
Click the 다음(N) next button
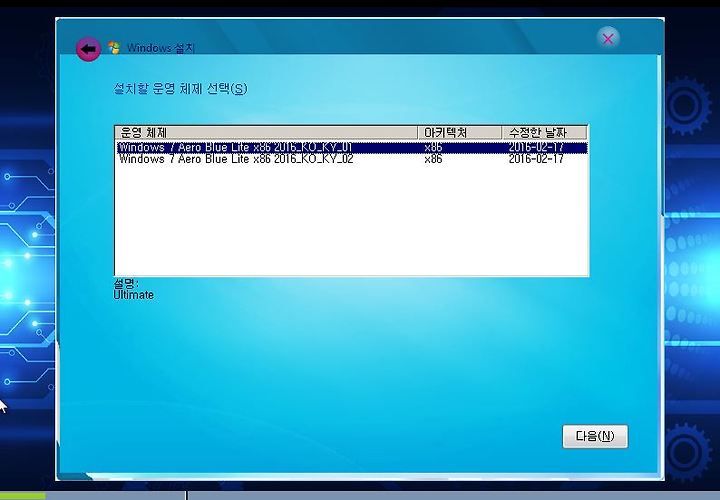[x=595, y=436]
